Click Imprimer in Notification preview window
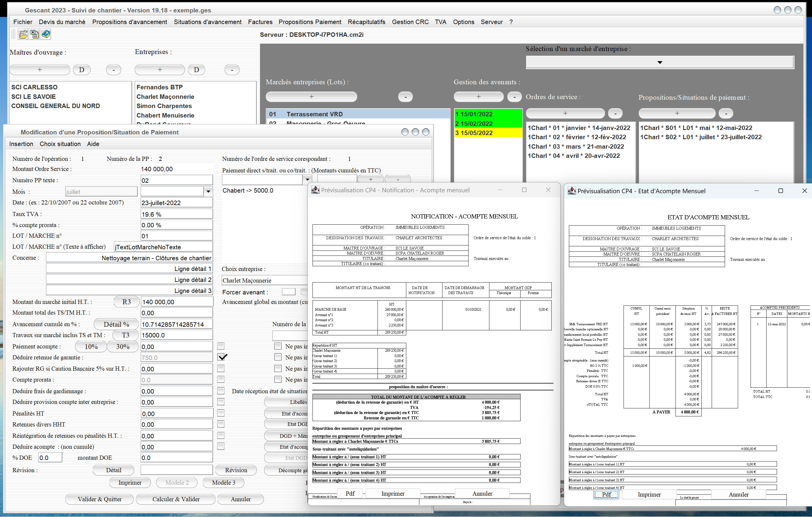The width and height of the screenshot is (812, 517). pyautogui.click(x=393, y=493)
